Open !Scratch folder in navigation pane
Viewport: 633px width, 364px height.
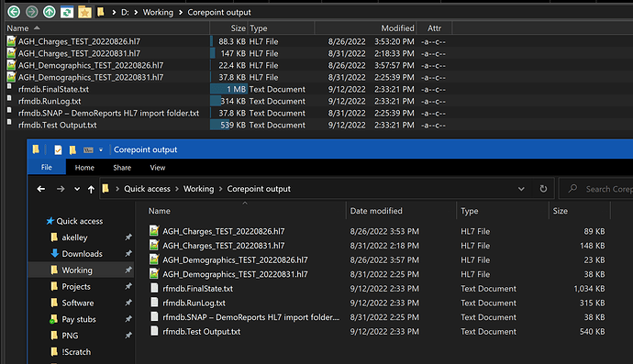76,352
